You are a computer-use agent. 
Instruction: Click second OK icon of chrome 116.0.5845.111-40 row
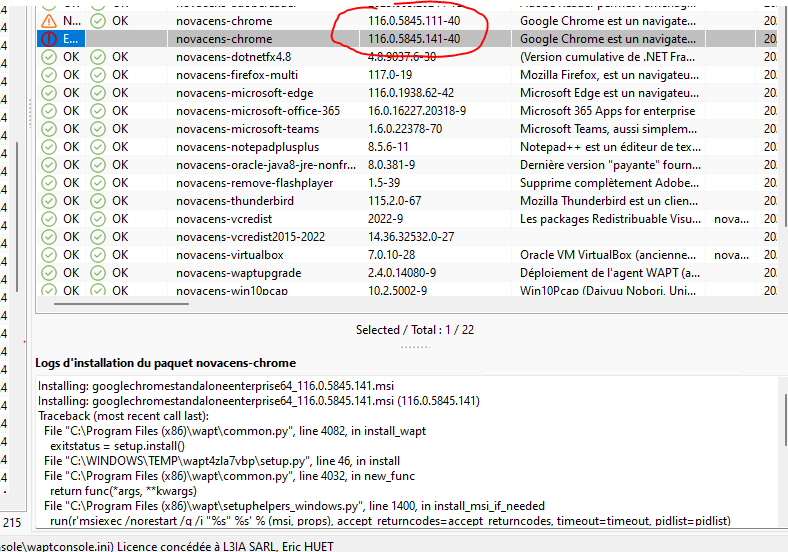98,21
